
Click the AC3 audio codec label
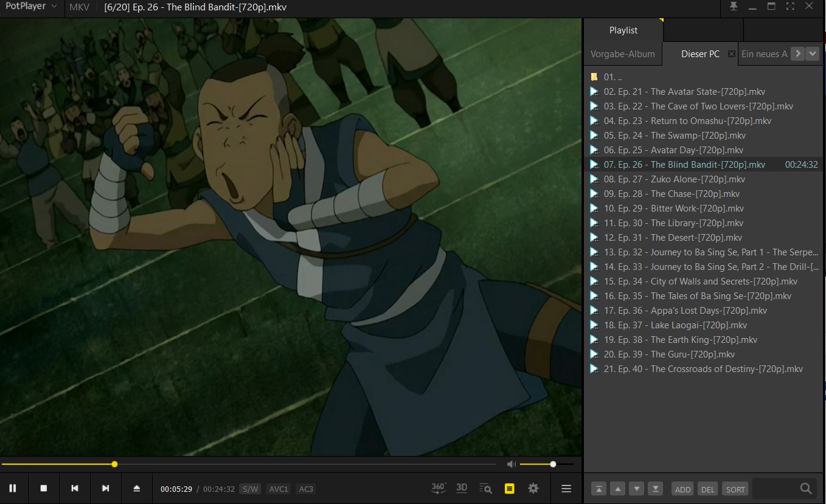(306, 489)
